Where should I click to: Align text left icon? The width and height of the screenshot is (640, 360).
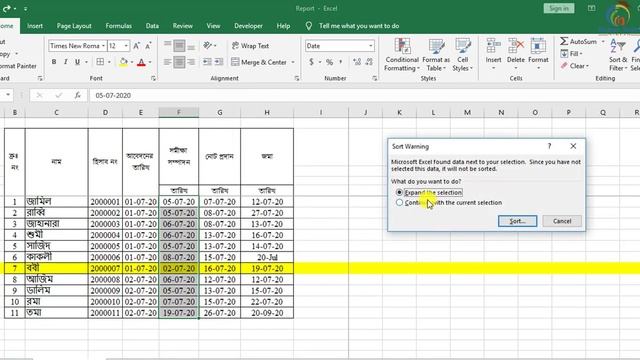[x=167, y=62]
